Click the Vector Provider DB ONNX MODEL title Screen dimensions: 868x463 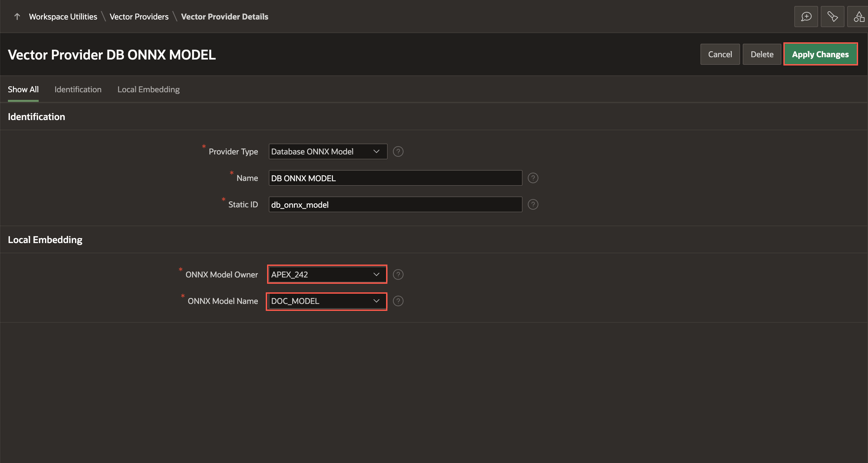(x=111, y=55)
